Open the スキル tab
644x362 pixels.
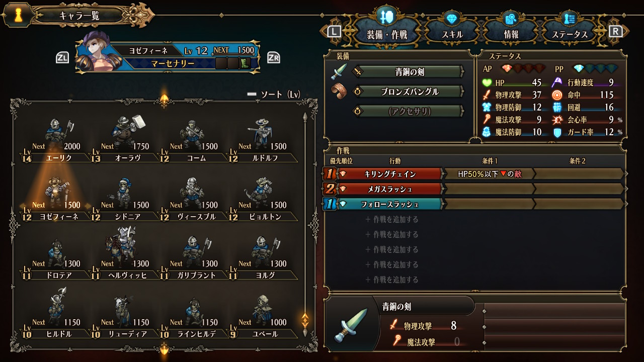tap(452, 28)
